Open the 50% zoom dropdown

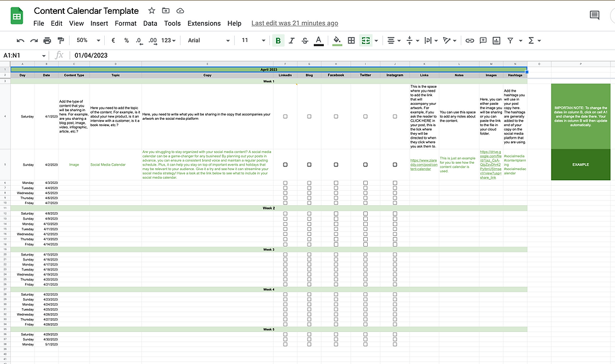pos(88,40)
